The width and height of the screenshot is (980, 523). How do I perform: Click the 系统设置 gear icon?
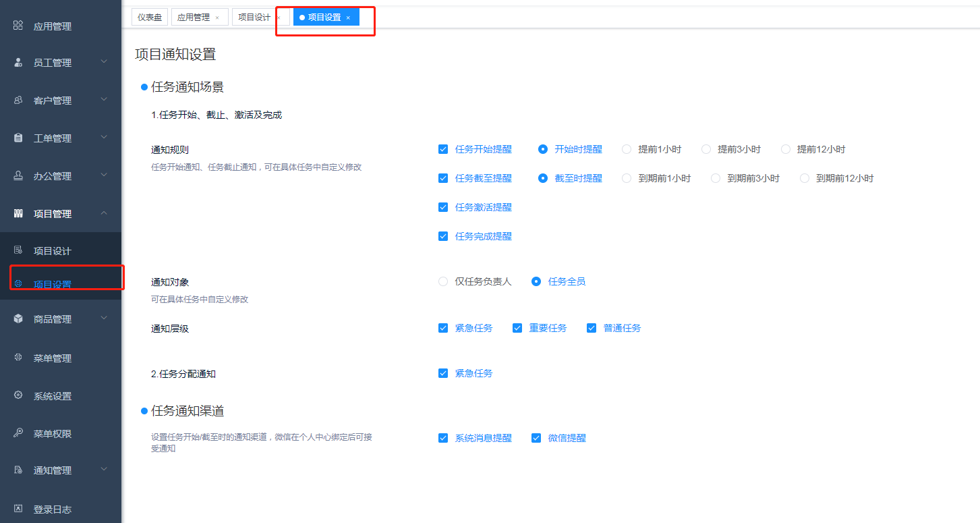(x=18, y=395)
